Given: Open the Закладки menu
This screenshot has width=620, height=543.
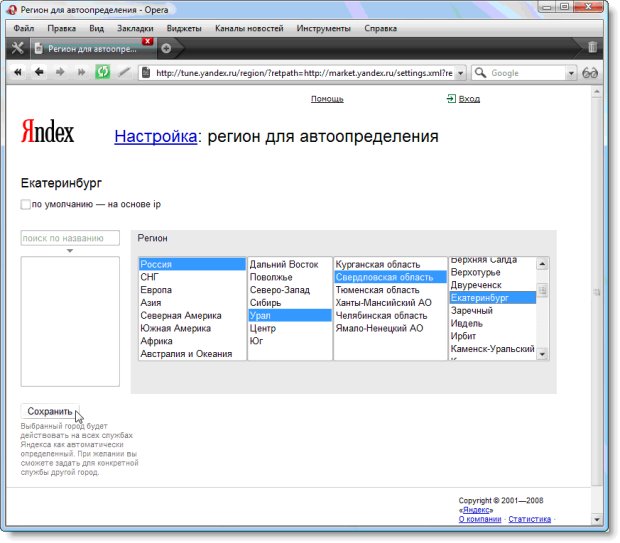Looking at the screenshot, I should coord(135,28).
